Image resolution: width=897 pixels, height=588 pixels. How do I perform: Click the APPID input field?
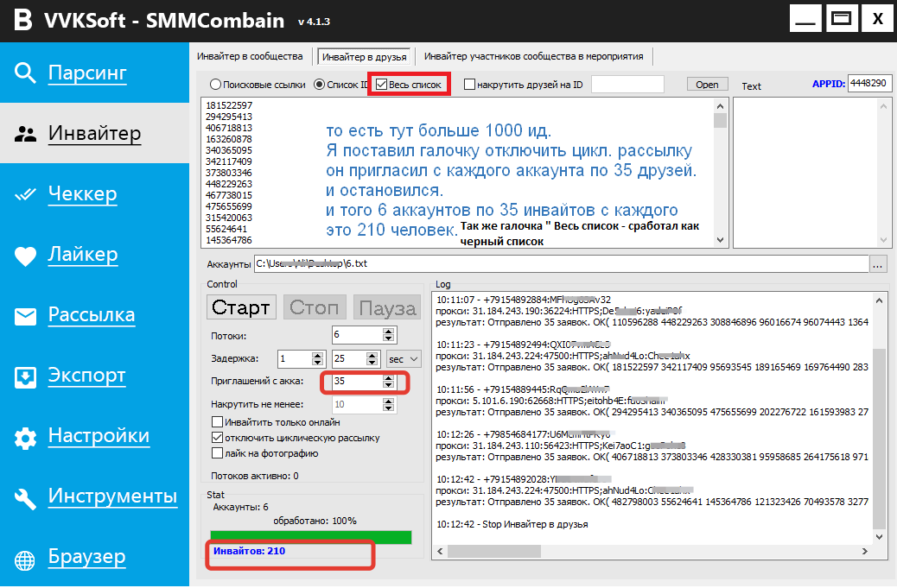[868, 84]
